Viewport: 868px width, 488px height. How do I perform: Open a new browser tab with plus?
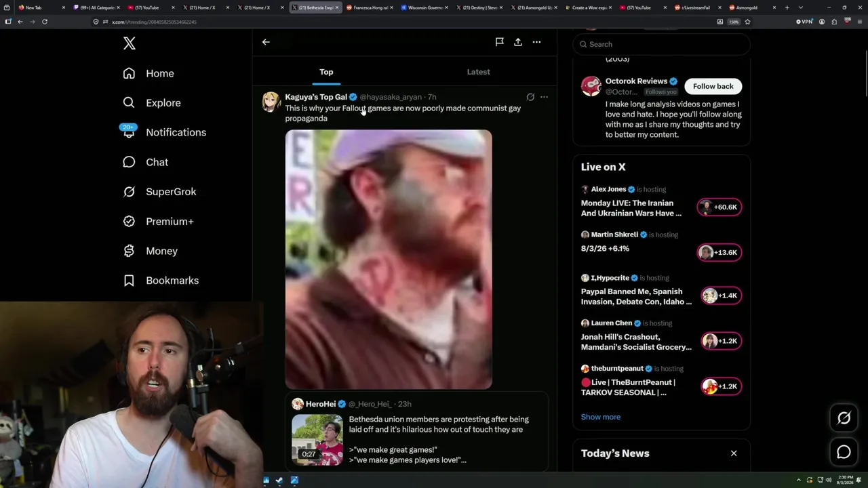coord(787,7)
